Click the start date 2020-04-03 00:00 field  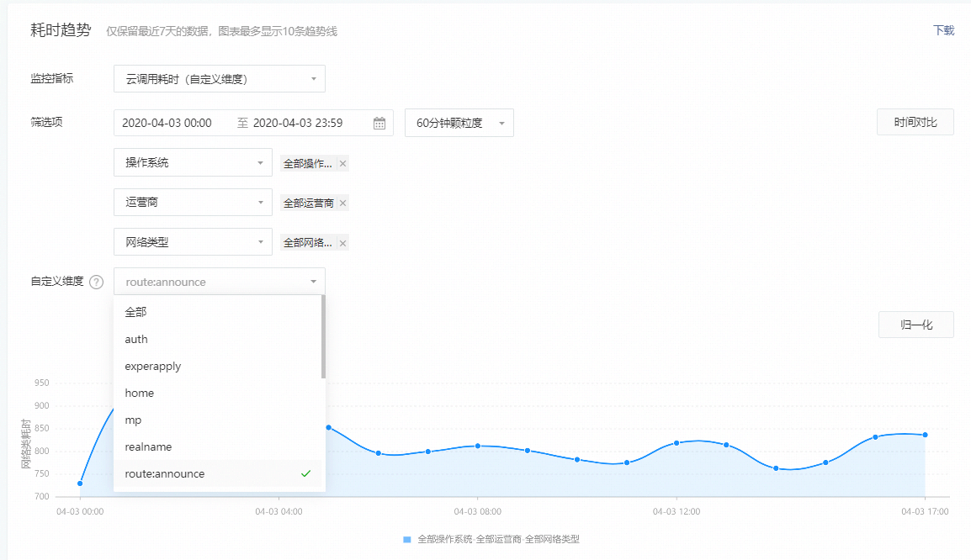click(167, 123)
